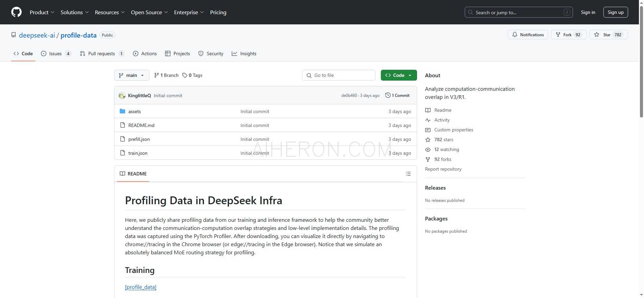Screen dimensions: 644x298
Task: Expand the Enterprise menu
Action: (x=189, y=12)
